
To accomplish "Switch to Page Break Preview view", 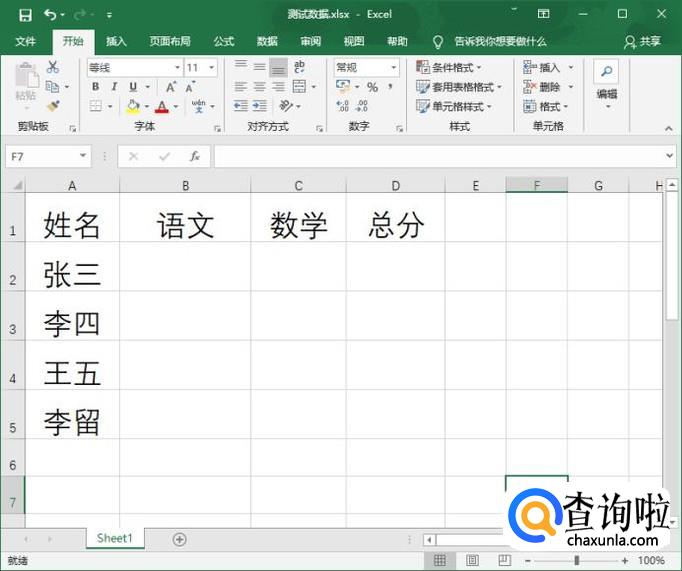I will coord(505,560).
